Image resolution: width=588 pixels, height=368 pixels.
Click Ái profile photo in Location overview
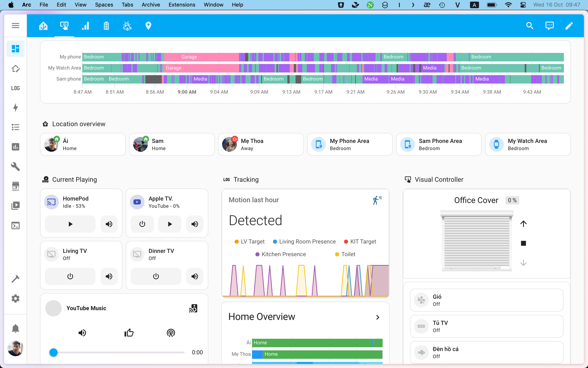point(51,144)
